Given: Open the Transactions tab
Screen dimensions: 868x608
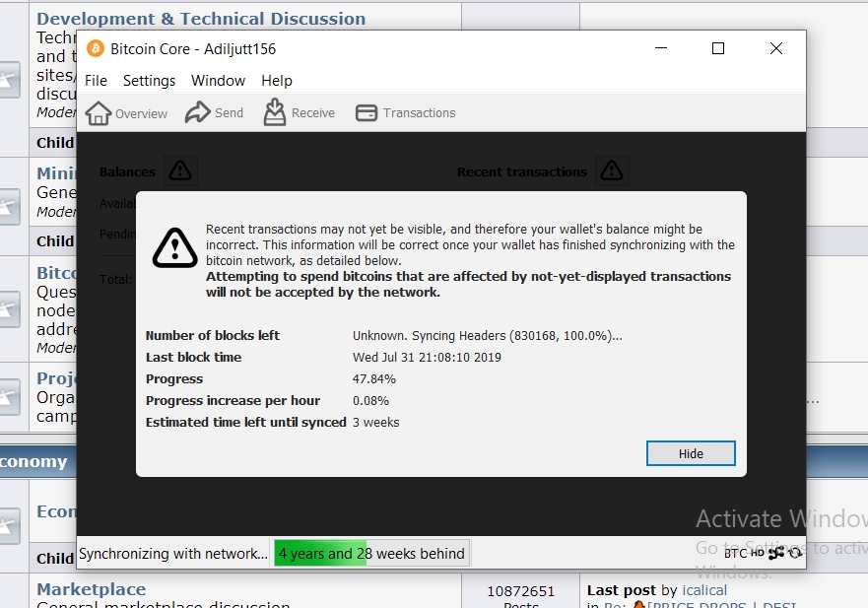Looking at the screenshot, I should pos(405,113).
